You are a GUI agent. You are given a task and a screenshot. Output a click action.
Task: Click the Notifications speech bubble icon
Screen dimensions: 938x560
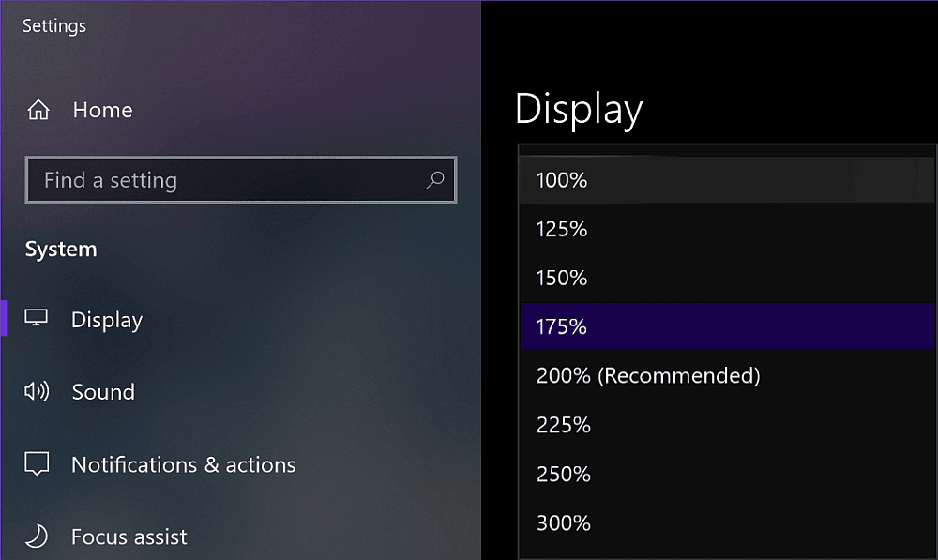coord(37,463)
